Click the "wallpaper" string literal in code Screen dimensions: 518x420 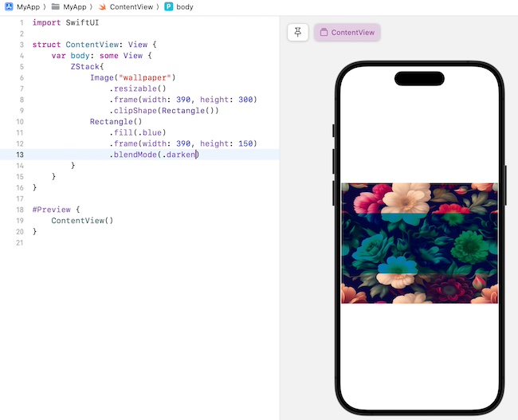(146, 78)
